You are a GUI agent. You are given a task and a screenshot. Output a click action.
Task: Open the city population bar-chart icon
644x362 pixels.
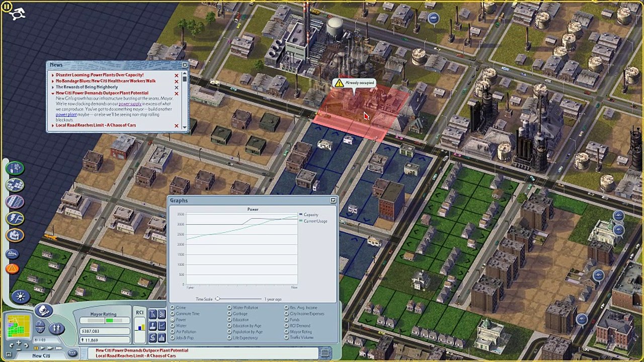tap(162, 337)
